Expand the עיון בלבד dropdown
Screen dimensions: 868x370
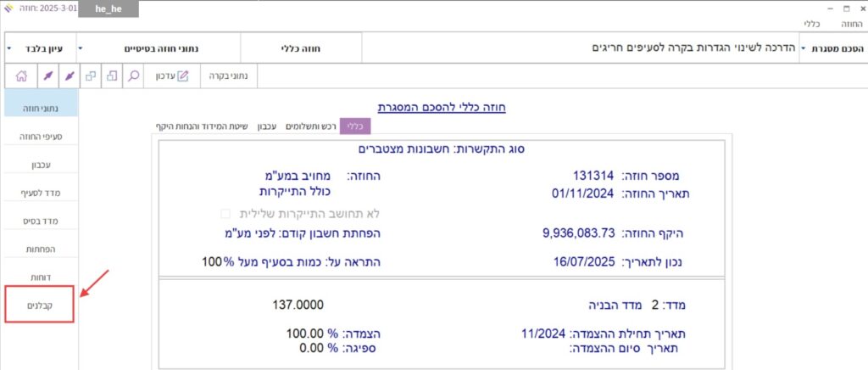(9, 48)
